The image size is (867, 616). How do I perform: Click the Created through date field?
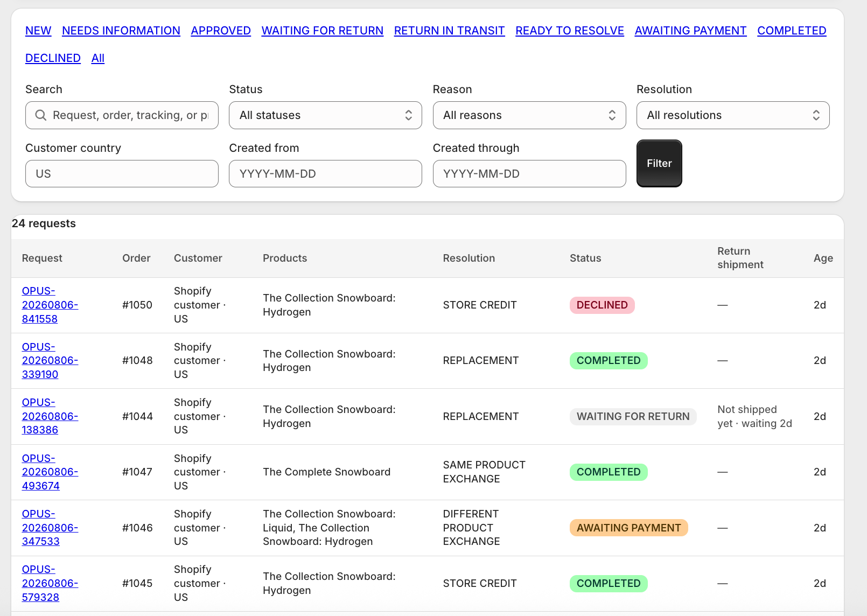(x=529, y=174)
